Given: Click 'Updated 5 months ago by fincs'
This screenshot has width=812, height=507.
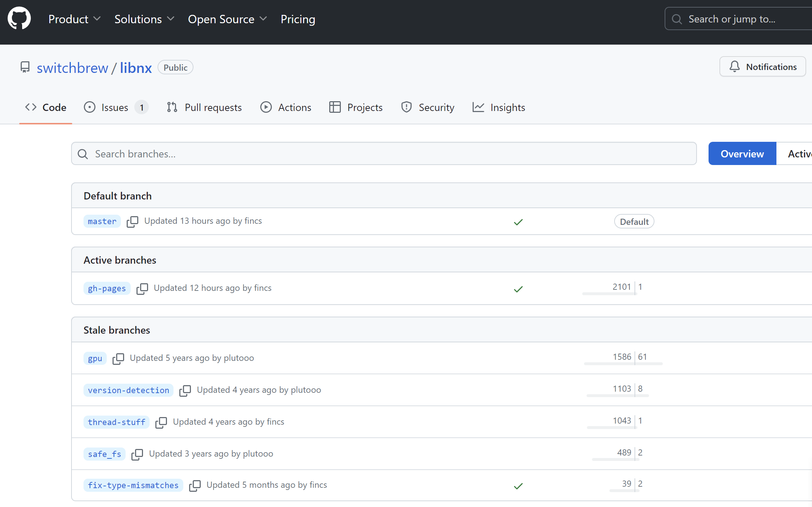Looking at the screenshot, I should point(266,485).
